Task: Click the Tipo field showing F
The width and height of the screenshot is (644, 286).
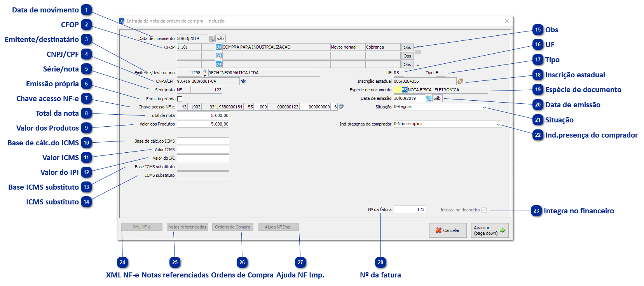Action: tap(441, 73)
